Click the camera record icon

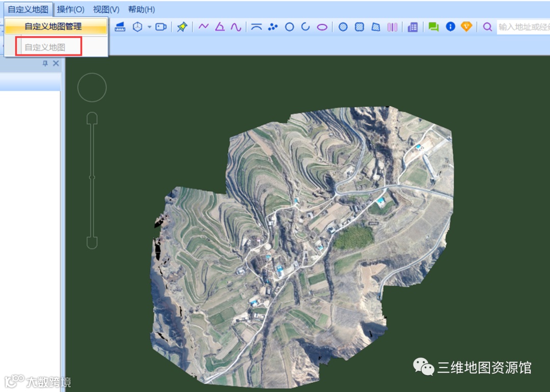161,26
